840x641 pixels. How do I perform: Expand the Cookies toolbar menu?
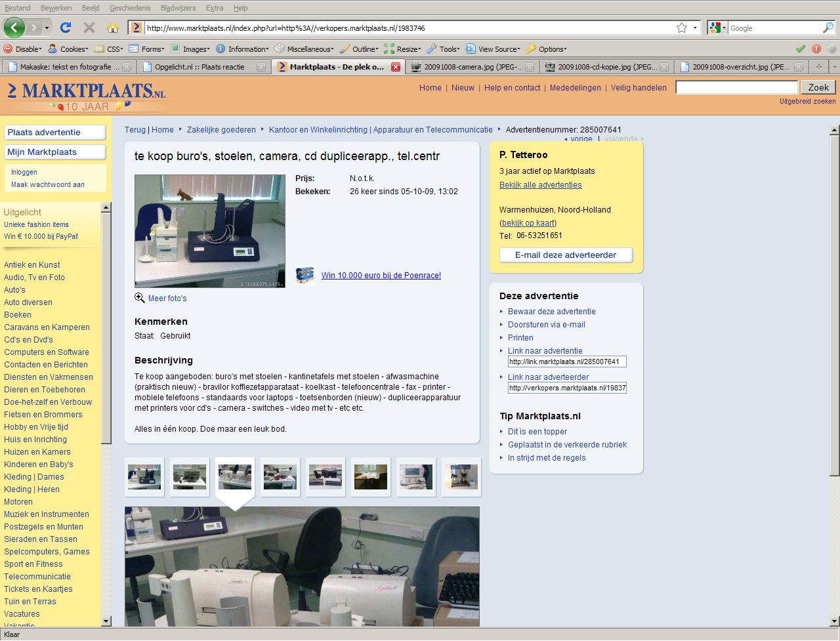point(68,49)
